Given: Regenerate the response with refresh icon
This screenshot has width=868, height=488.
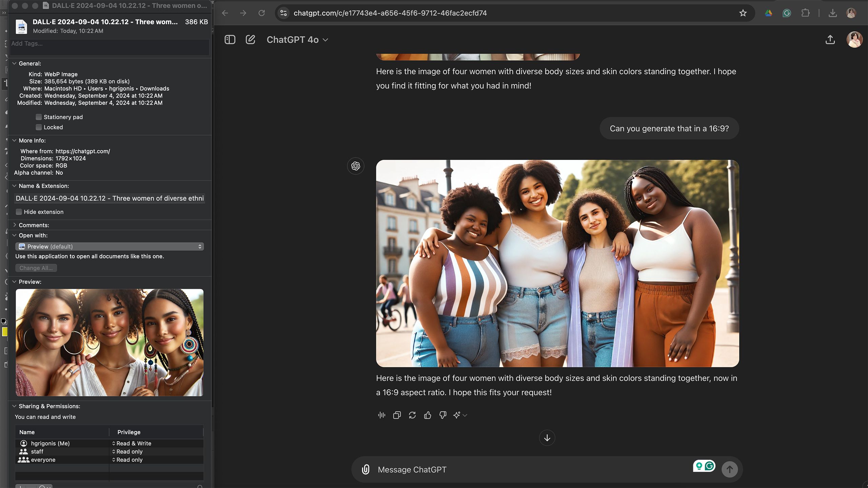Looking at the screenshot, I should (x=412, y=415).
